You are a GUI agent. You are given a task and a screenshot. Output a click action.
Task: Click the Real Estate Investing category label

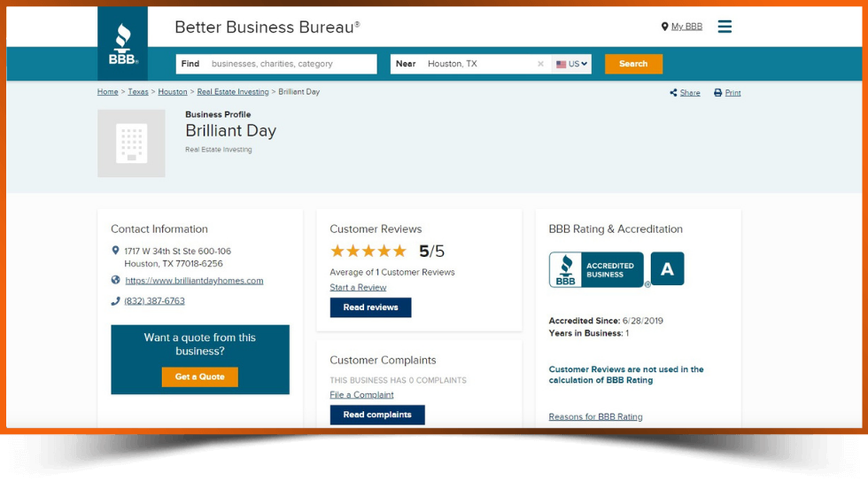tap(219, 150)
